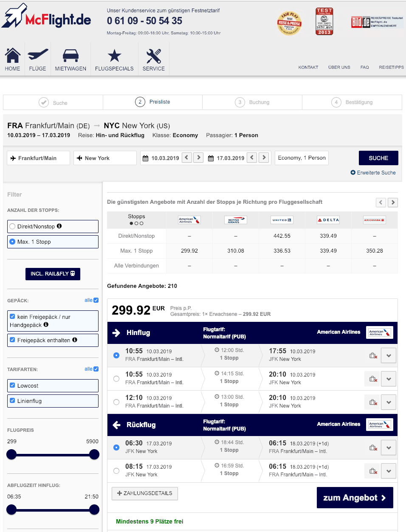This screenshot has width=406, height=532.
Task: Click the Bild.de recommendation badge
Action: [x=377, y=22]
